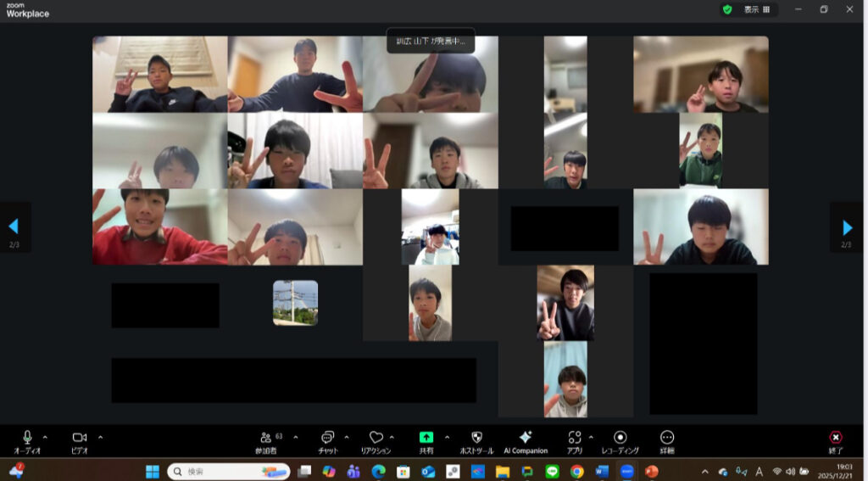Open Host Tools (ホストツール) shield icon

(x=476, y=438)
